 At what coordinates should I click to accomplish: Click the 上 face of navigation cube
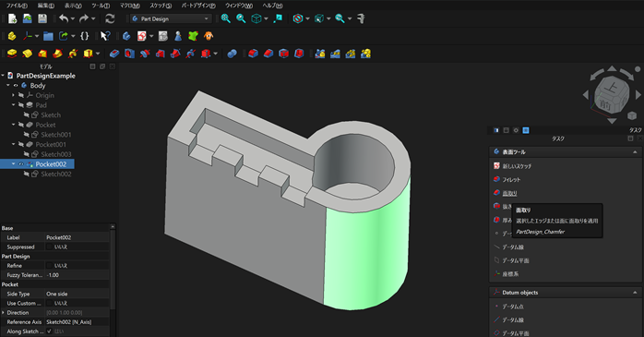pos(612,88)
